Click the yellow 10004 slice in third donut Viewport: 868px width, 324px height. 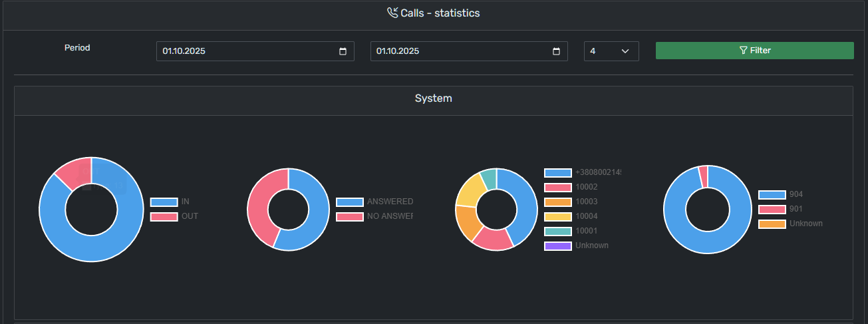point(468,190)
